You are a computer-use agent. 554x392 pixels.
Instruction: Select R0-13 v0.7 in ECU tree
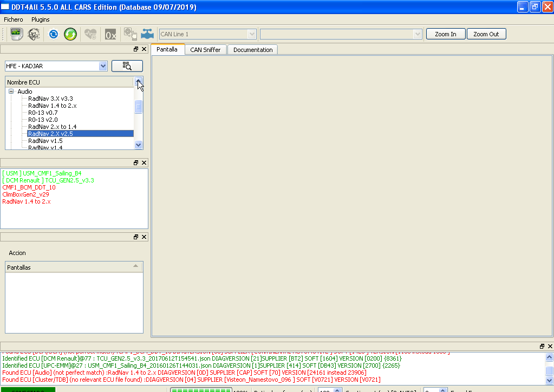pos(43,113)
